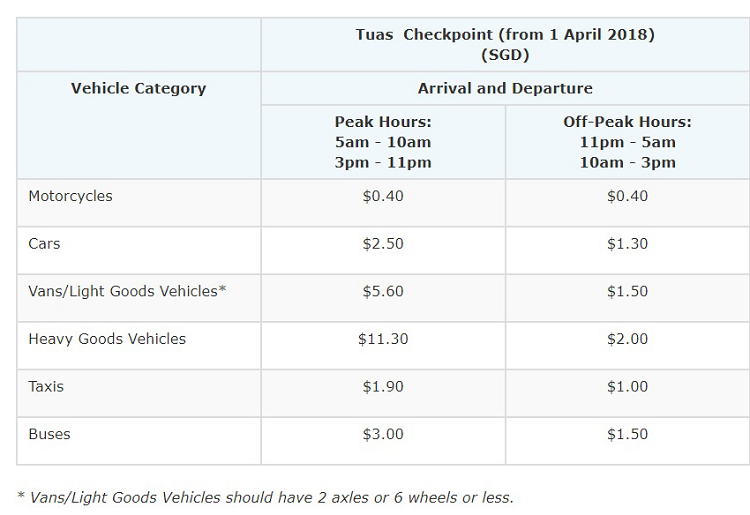Click the vans axles footnote text
The height and width of the screenshot is (515, 750).
click(x=265, y=497)
